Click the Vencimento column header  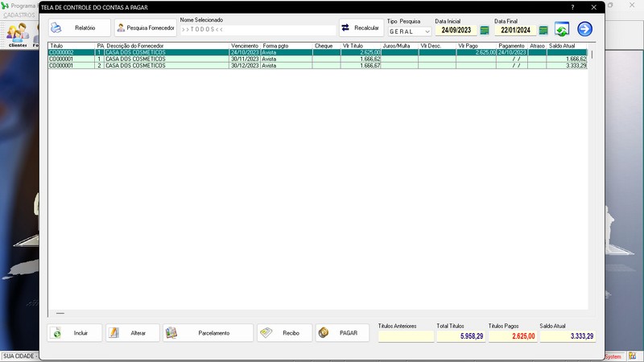[x=245, y=46]
